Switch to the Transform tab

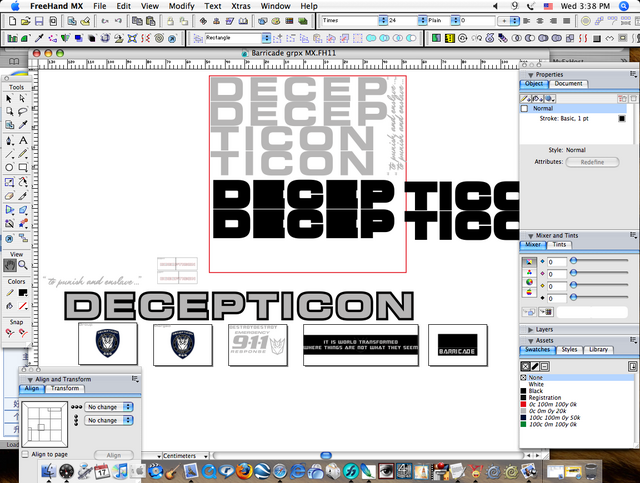[65, 388]
